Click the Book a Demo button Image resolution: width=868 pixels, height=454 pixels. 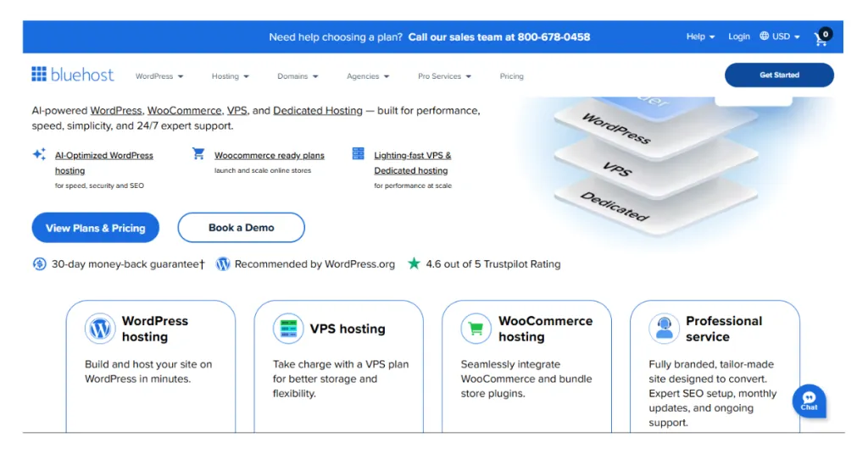pyautogui.click(x=242, y=228)
